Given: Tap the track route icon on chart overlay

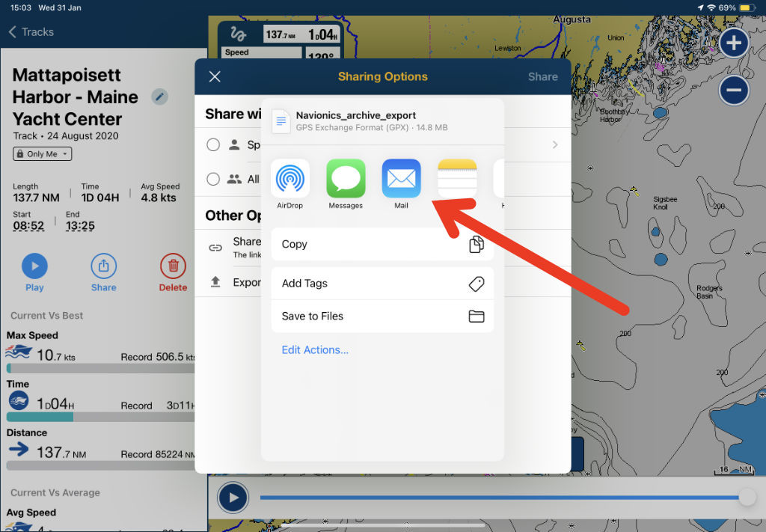Looking at the screenshot, I should pos(239,34).
